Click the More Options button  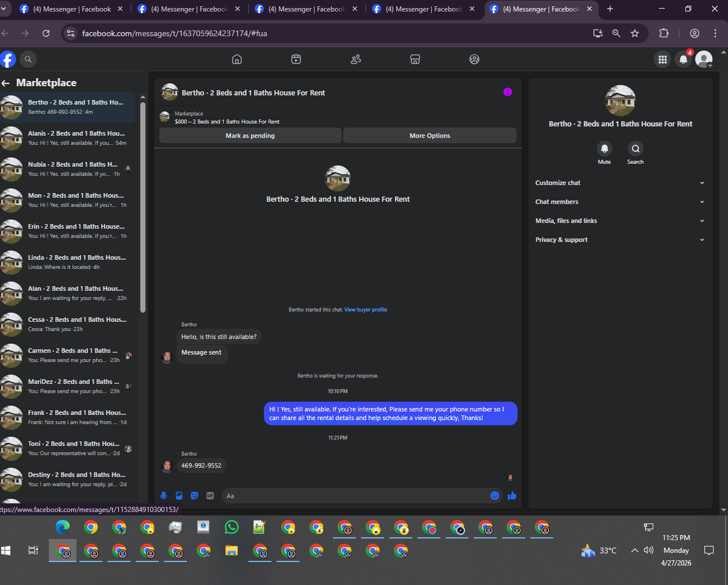point(430,136)
